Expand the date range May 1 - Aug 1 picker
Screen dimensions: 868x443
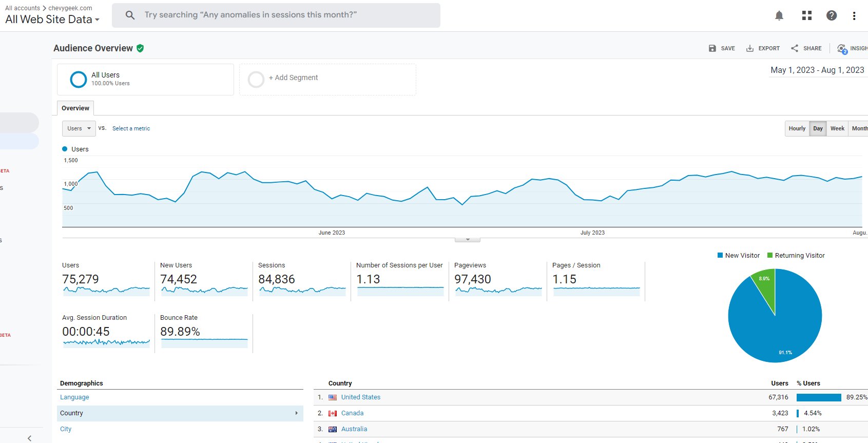(817, 70)
